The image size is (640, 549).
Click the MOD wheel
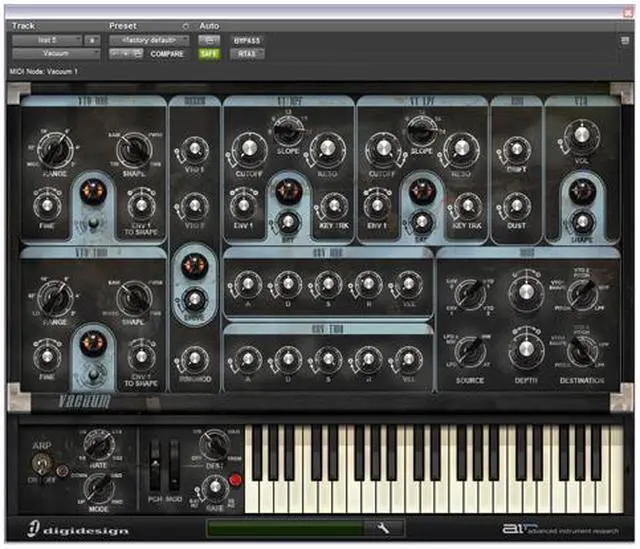[175, 466]
